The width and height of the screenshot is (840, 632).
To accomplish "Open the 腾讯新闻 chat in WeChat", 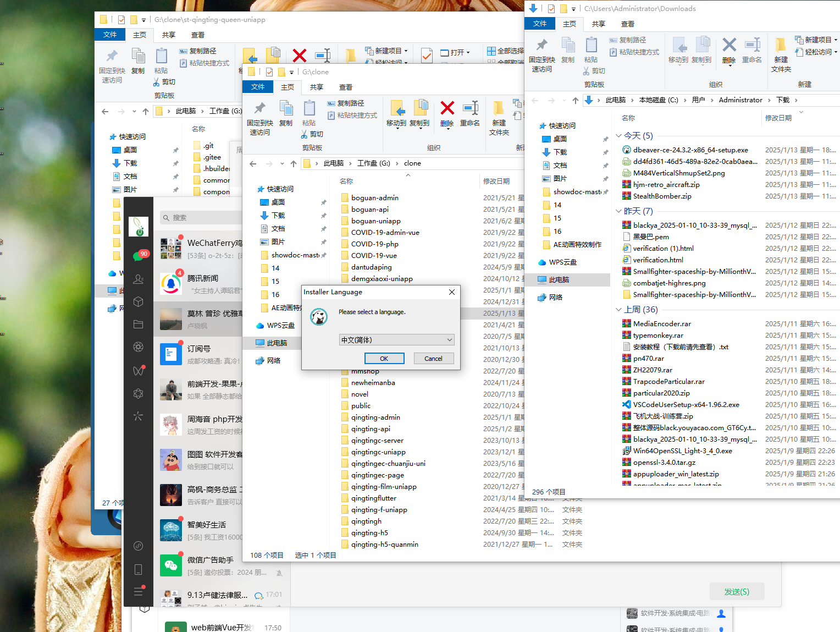I will (199, 284).
